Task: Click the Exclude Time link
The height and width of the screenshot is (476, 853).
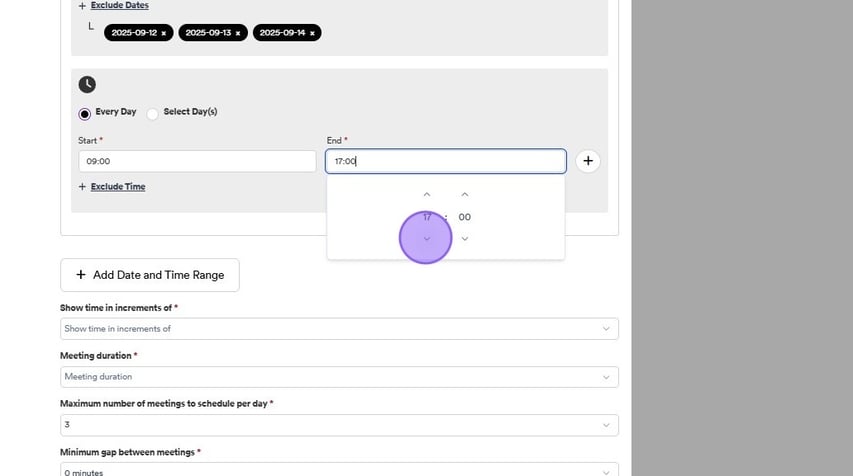Action: coord(118,187)
